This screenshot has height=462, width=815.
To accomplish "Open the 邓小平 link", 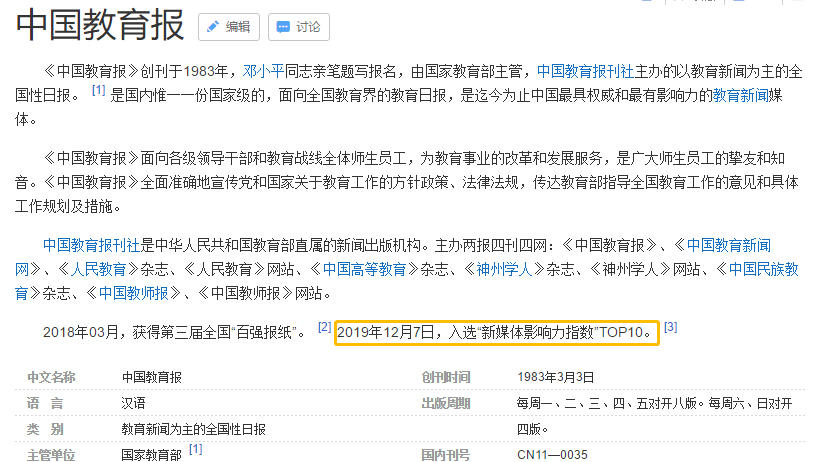I will [264, 71].
